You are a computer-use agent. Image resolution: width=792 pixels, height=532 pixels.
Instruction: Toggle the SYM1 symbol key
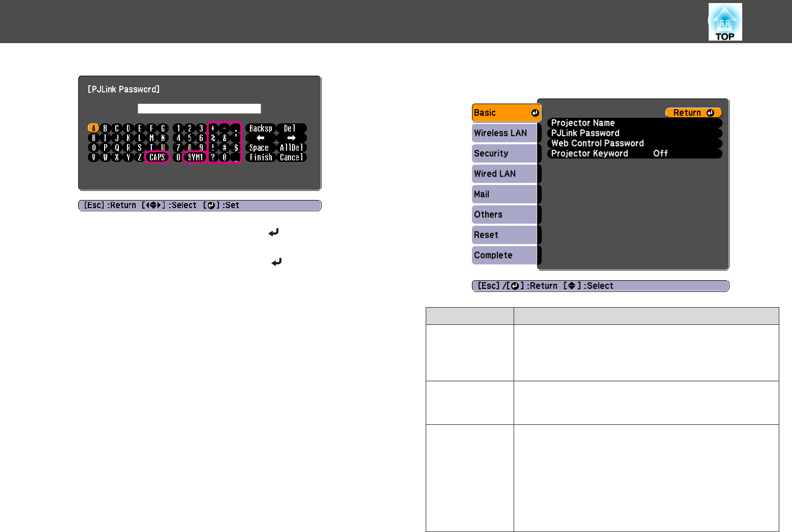195,157
